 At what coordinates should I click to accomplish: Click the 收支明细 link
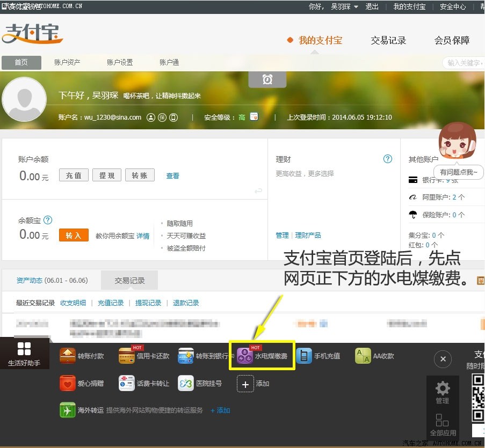(x=73, y=303)
